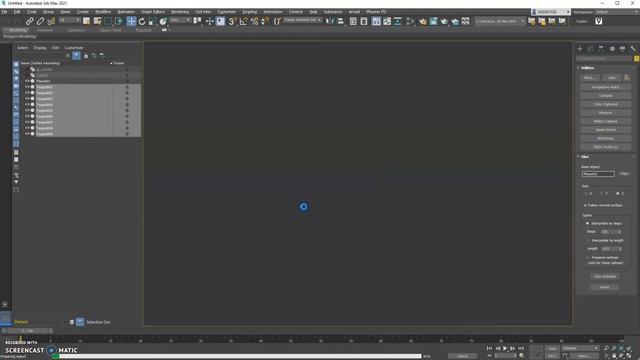The height and width of the screenshot is (360, 640).
Task: Toggle the Percent Snap icon
Action: (x=254, y=21)
